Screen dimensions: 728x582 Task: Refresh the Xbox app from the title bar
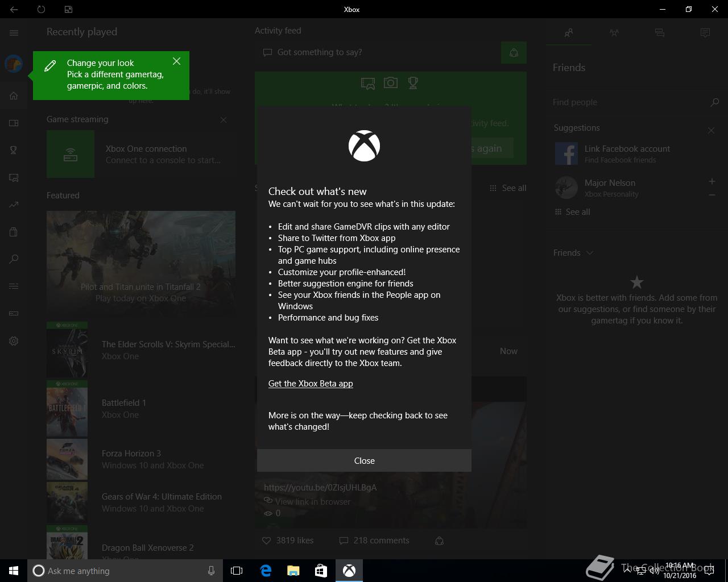pyautogui.click(x=41, y=9)
